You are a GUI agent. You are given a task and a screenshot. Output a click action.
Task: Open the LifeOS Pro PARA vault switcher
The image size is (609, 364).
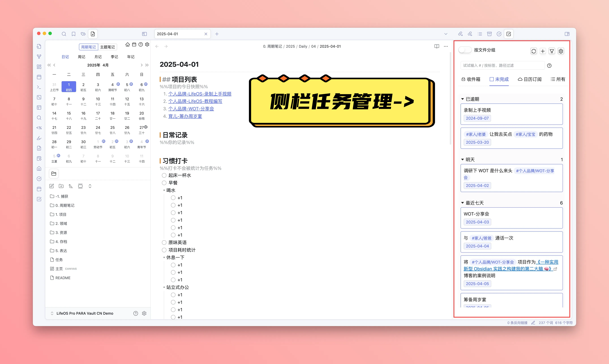point(85,313)
